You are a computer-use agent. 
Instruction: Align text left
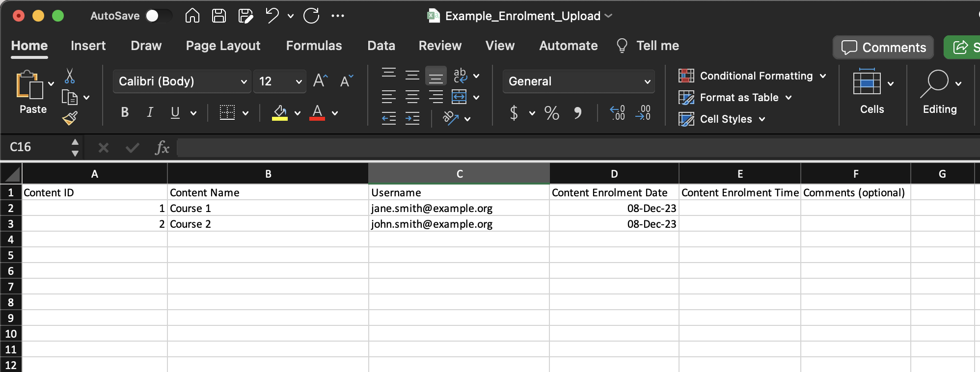[x=389, y=97]
